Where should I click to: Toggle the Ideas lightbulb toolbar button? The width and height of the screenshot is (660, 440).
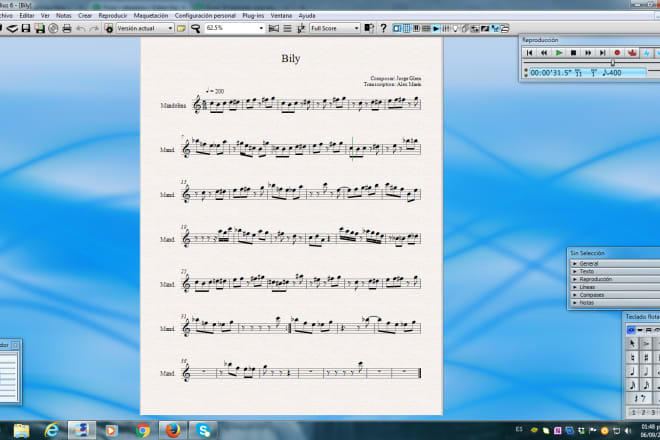pyautogui.click(x=455, y=28)
